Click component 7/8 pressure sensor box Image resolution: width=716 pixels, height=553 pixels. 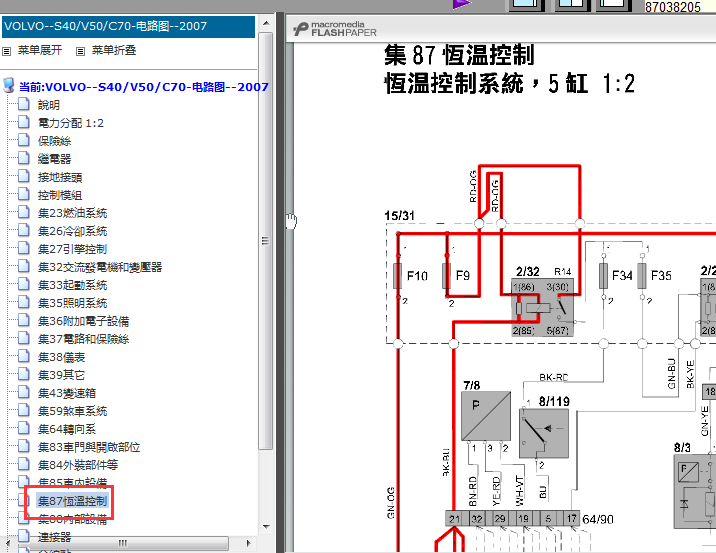coord(486,416)
